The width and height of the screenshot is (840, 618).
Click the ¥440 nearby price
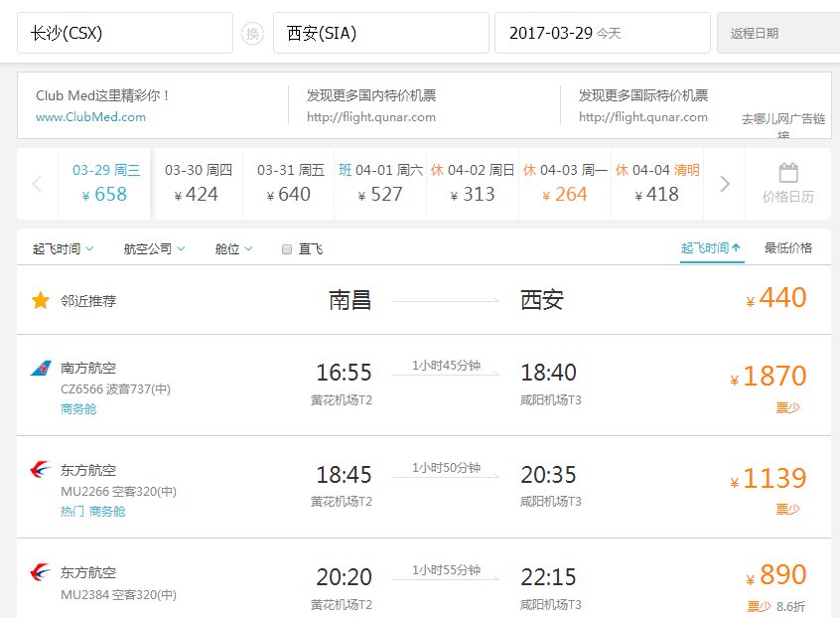coord(776,298)
